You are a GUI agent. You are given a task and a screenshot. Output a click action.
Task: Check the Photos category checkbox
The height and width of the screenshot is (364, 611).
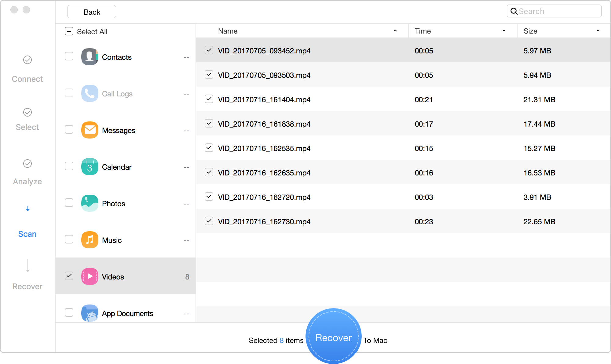[x=69, y=203]
